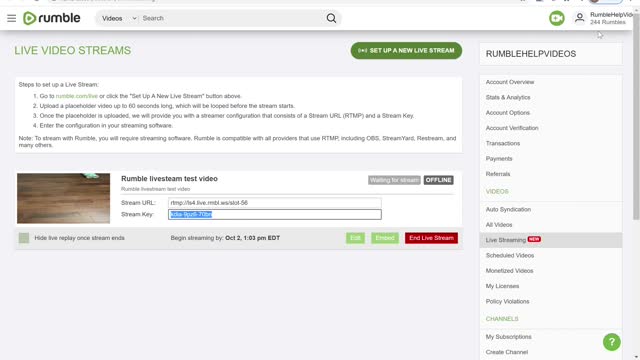Click the green upload camera icon
The image size is (640, 360).
[x=557, y=18]
